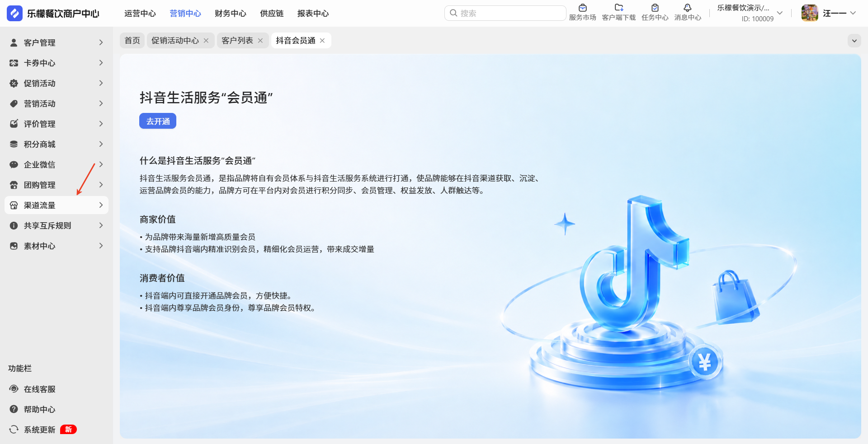Open 在线客服 link
This screenshot has height=444, width=868.
40,389
